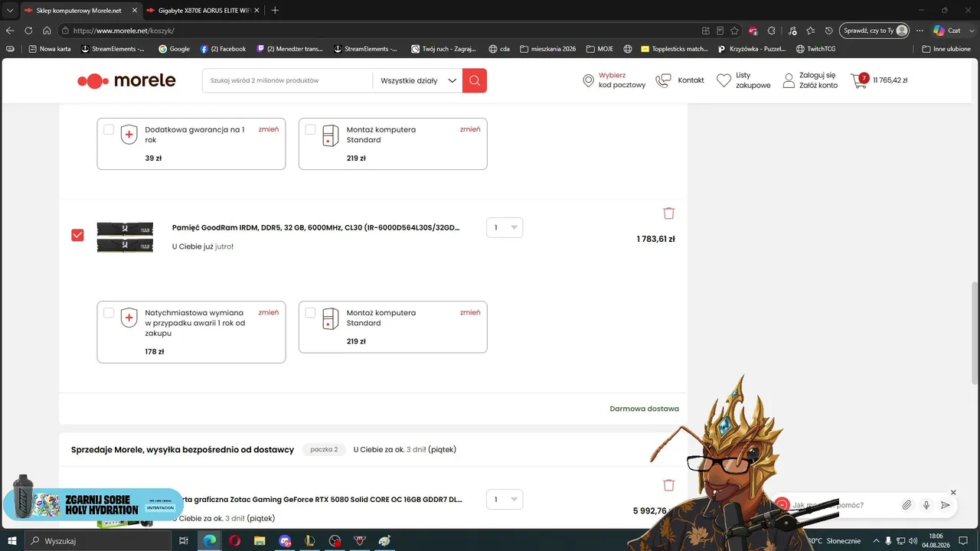Click the morele logo
Screen dimensions: 980x551
click(126, 80)
